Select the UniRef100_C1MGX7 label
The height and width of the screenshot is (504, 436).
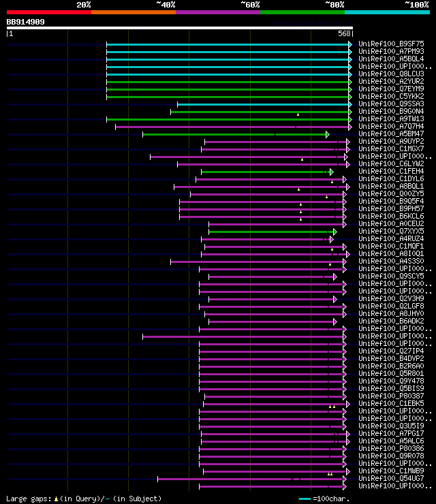[391, 149]
